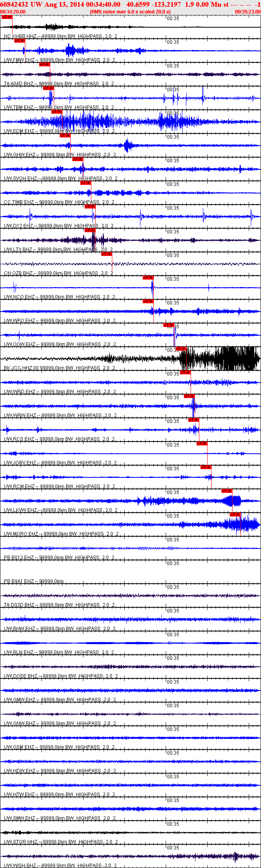Select the TA A04D BHZ station label

point(59,84)
